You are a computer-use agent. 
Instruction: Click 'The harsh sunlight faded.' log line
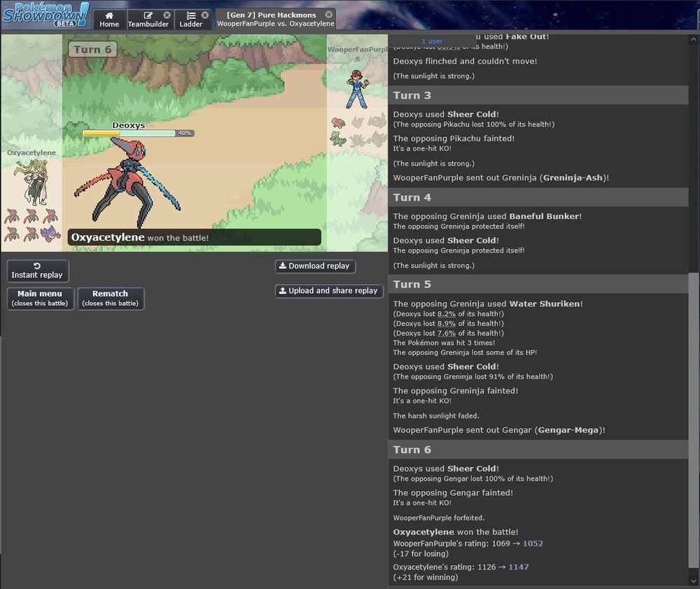(x=436, y=416)
